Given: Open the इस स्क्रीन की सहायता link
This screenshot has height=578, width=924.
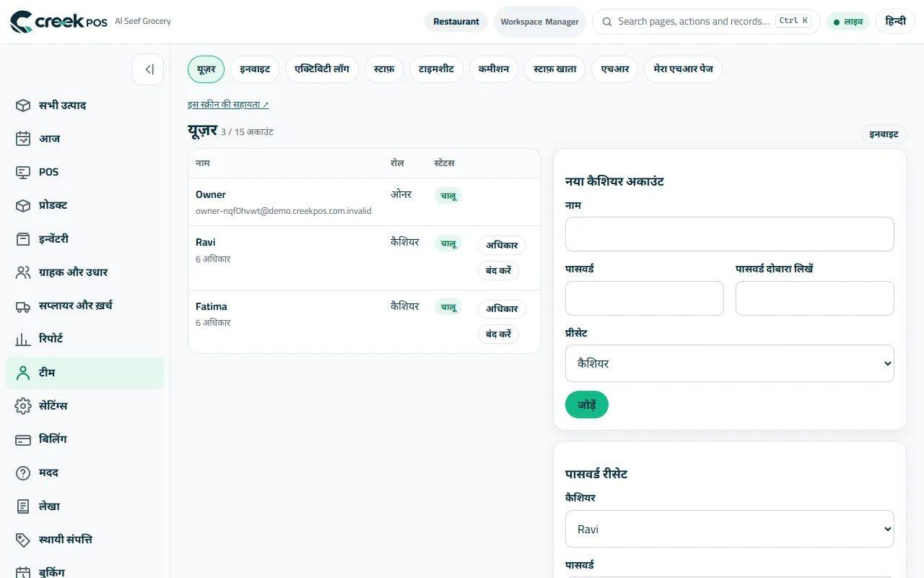Looking at the screenshot, I should click(228, 105).
